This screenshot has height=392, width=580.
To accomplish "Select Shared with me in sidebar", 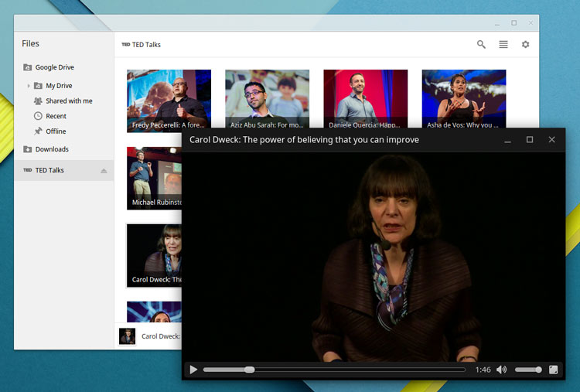I will click(68, 101).
